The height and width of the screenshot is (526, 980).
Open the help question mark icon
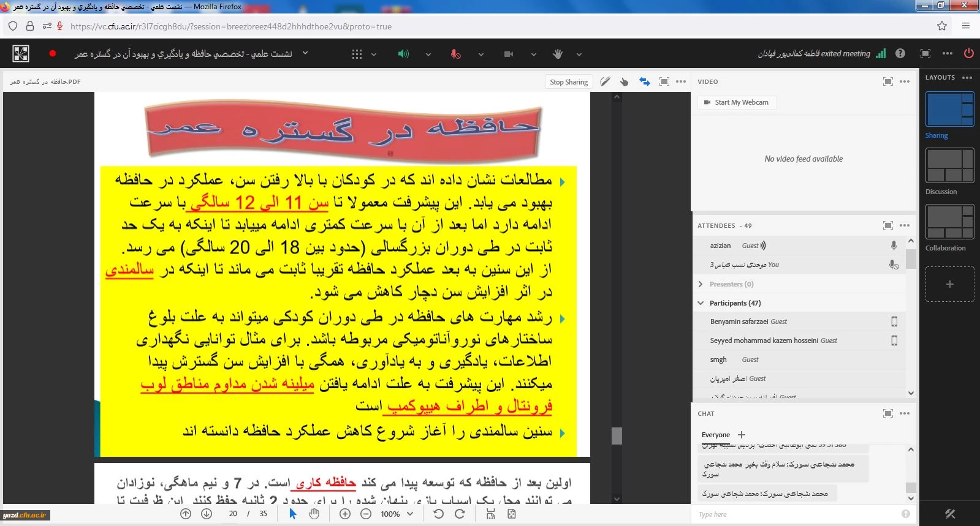pos(900,53)
